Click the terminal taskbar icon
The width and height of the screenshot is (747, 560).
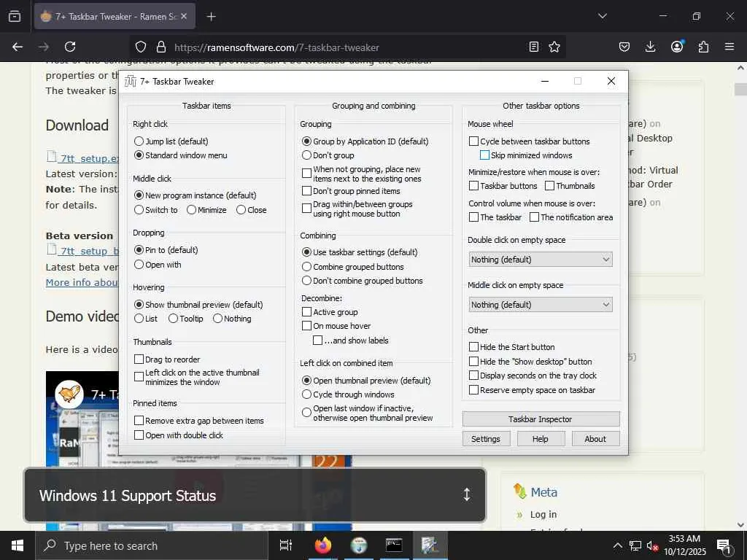[394, 545]
